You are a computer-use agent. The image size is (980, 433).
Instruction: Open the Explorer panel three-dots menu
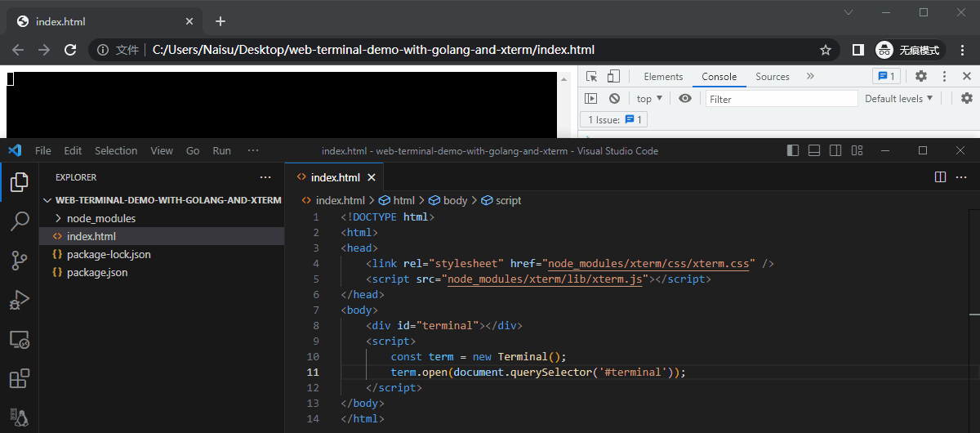pyautogui.click(x=265, y=177)
